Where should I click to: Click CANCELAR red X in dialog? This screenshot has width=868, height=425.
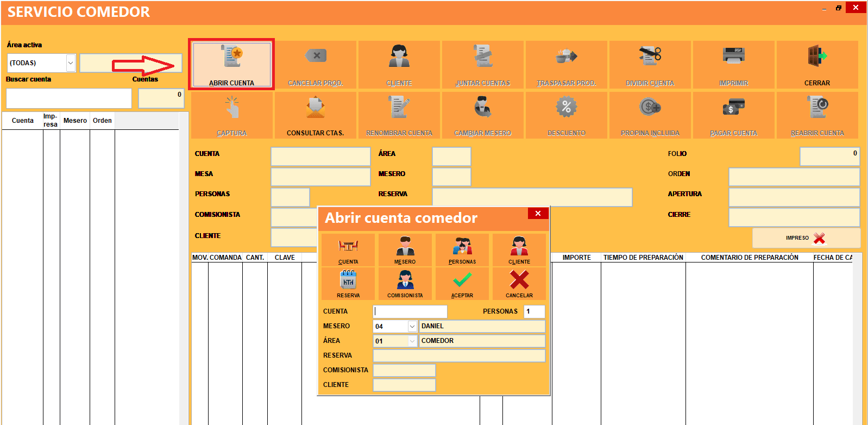click(x=519, y=284)
